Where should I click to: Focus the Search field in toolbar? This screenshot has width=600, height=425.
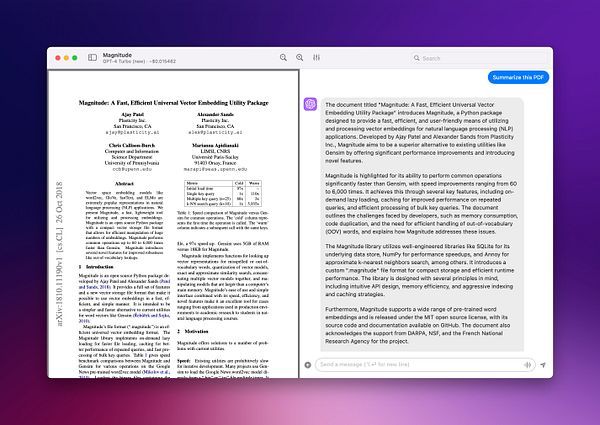click(479, 58)
